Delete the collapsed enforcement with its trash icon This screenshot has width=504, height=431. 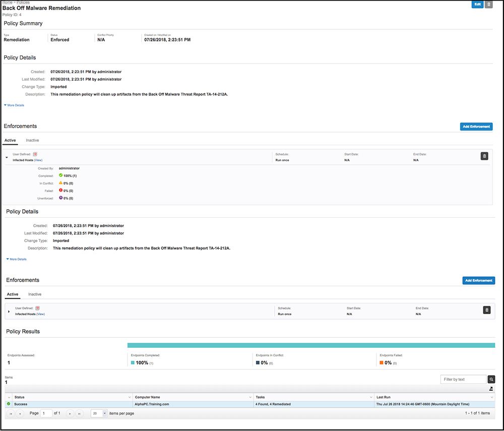click(487, 310)
